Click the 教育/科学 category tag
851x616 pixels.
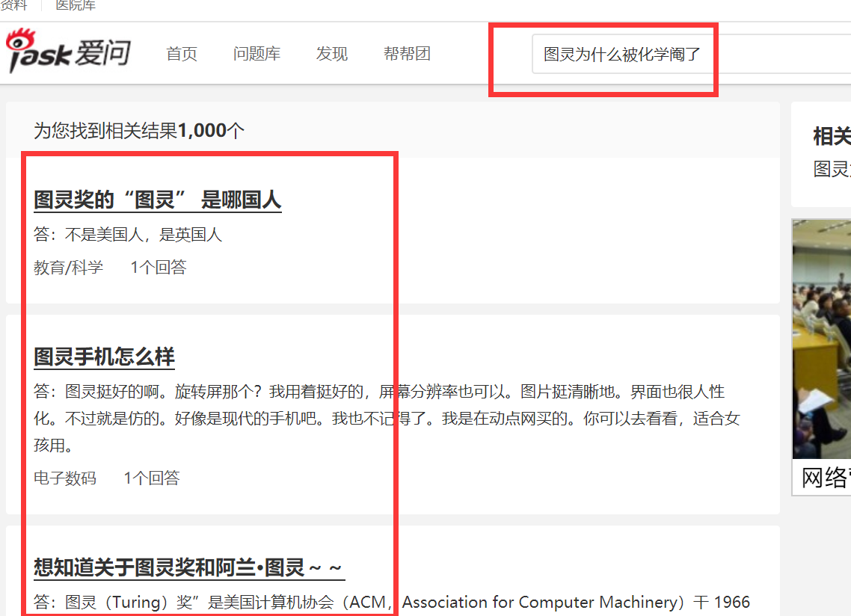coord(68,267)
